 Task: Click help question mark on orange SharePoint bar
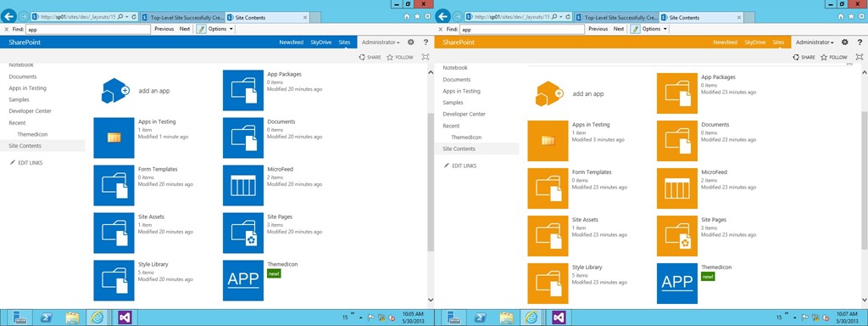860,42
